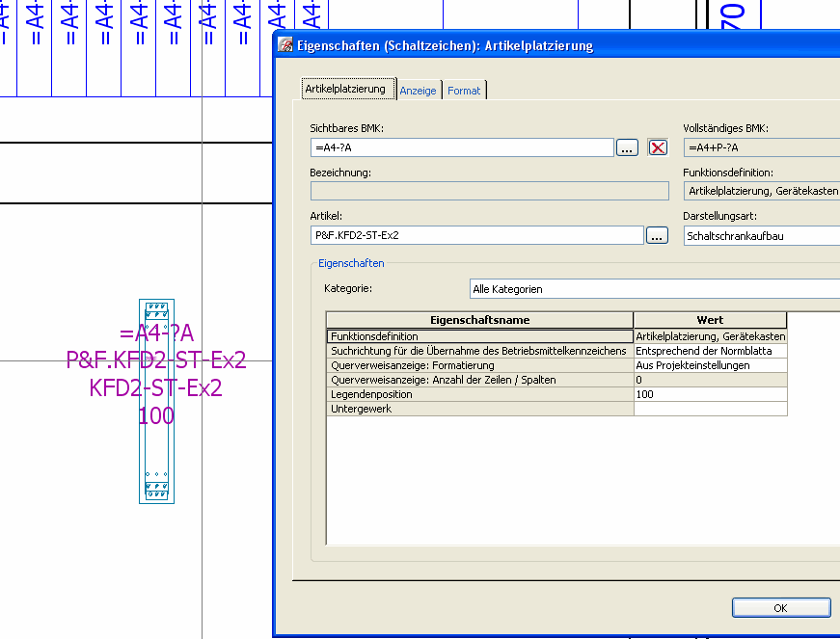
Task: Click the Vollständiges BMK field
Action: coord(761,147)
